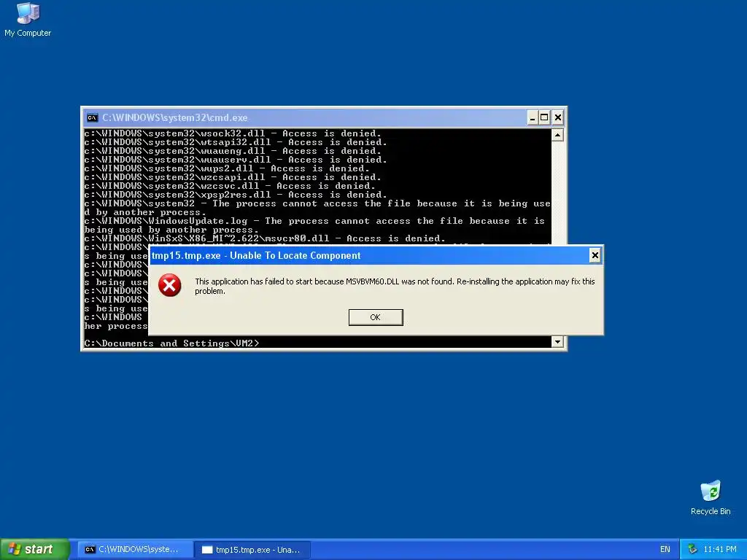This screenshot has width=747, height=560.
Task: Click the MSVBVM60.DLL error message text
Action: point(395,286)
